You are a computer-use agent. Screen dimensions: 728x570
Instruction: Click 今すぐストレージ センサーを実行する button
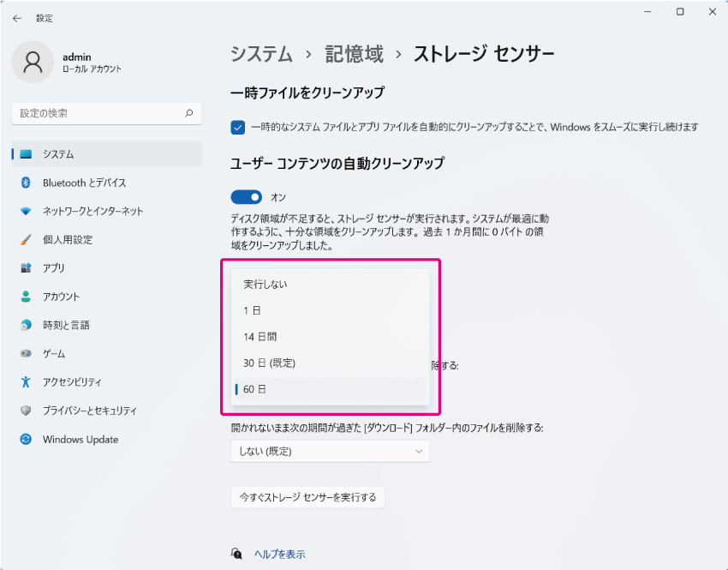click(307, 497)
